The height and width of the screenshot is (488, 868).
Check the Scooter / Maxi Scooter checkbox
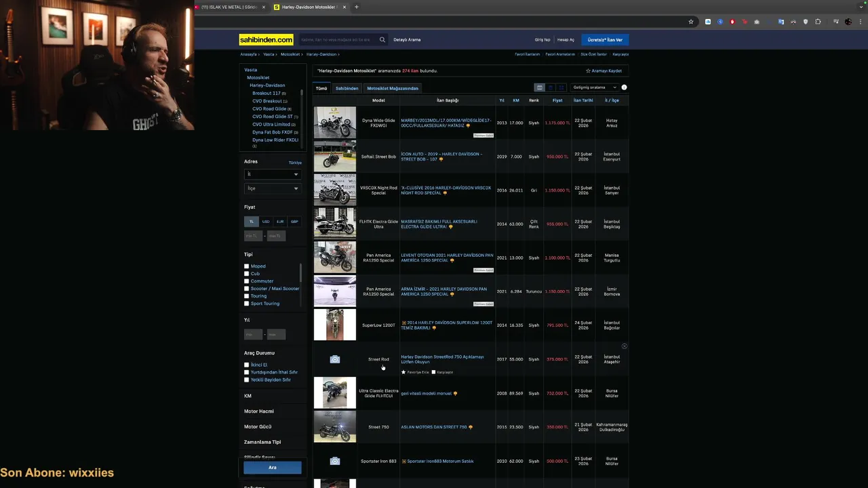247,289
